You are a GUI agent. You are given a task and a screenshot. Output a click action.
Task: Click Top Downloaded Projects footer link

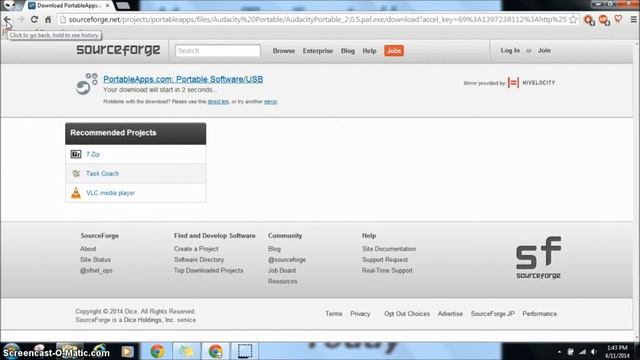(209, 270)
